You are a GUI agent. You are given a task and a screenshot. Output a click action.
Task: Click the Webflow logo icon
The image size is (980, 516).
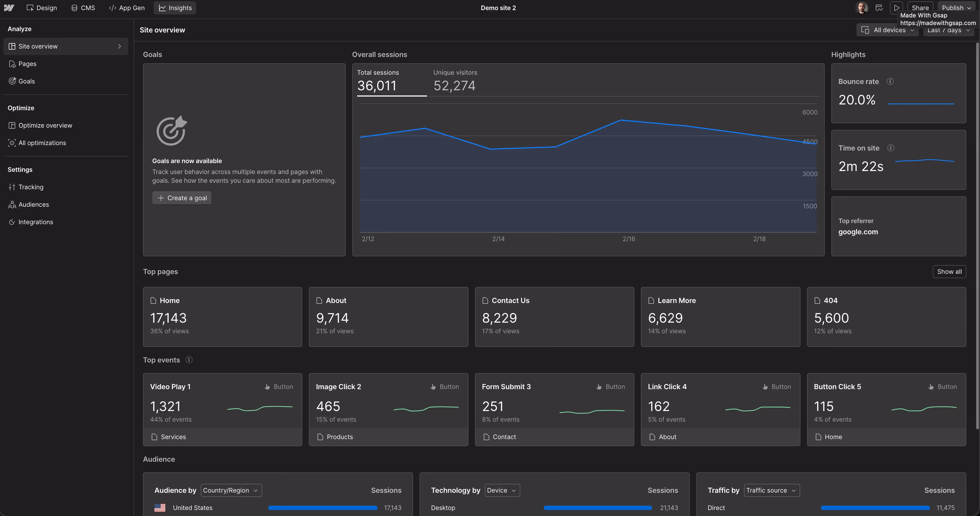[8, 8]
